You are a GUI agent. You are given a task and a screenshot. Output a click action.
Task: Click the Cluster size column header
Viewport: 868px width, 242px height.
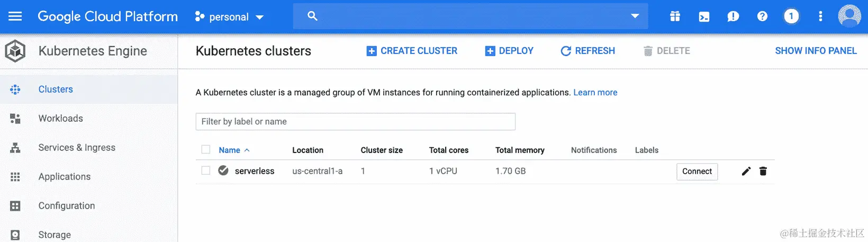click(x=382, y=150)
